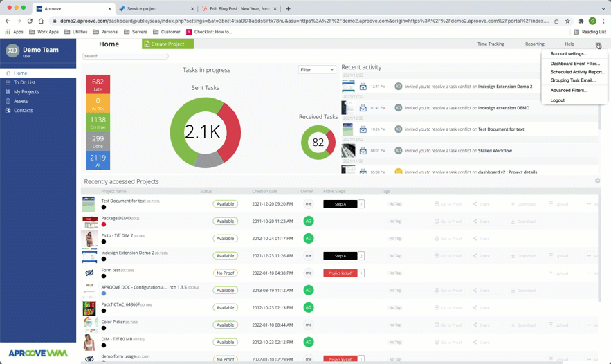Click Download on Package DEMO row
611x364 pixels.
(x=523, y=221)
